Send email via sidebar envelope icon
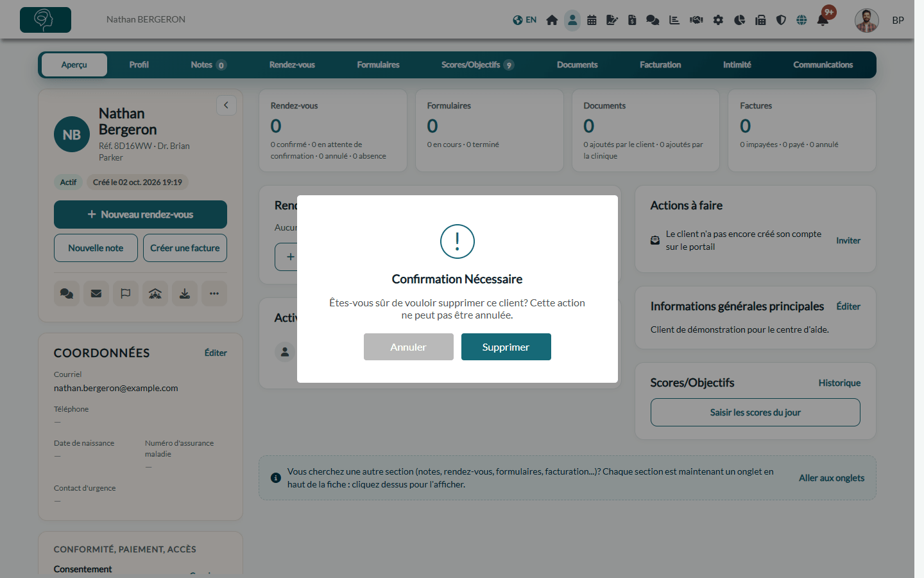Image resolution: width=924 pixels, height=578 pixels. 96,293
